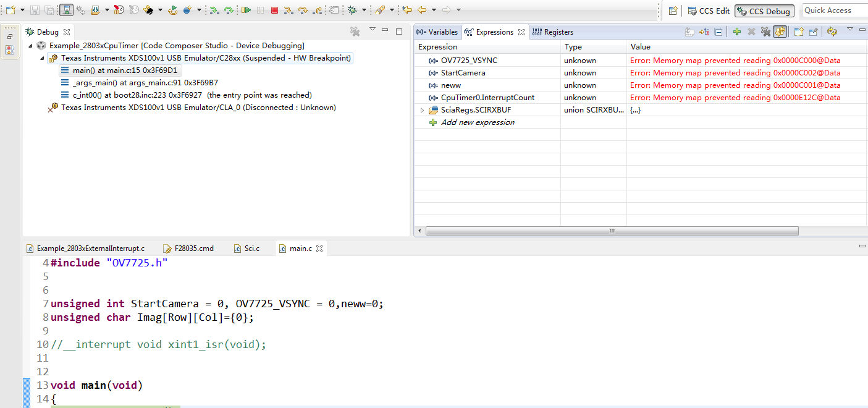Click Expressions horizontal scrollbar thumb
868x408 pixels.
click(612, 231)
